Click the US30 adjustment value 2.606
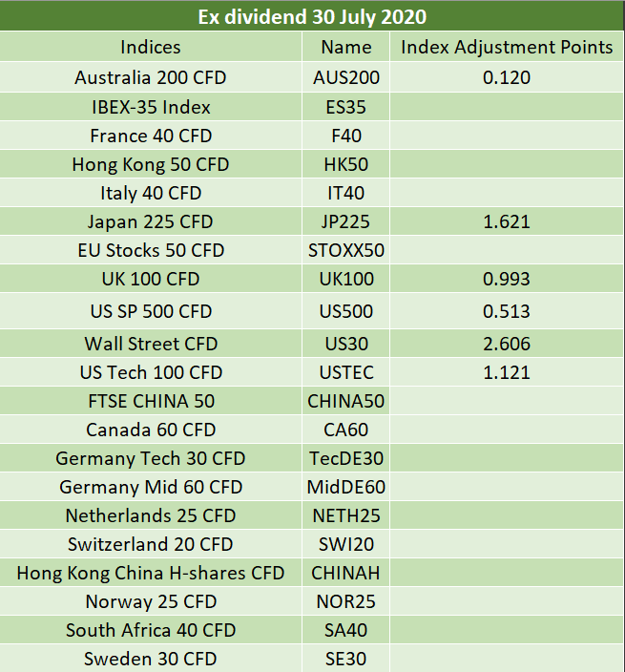The width and height of the screenshot is (625, 672). click(x=507, y=344)
